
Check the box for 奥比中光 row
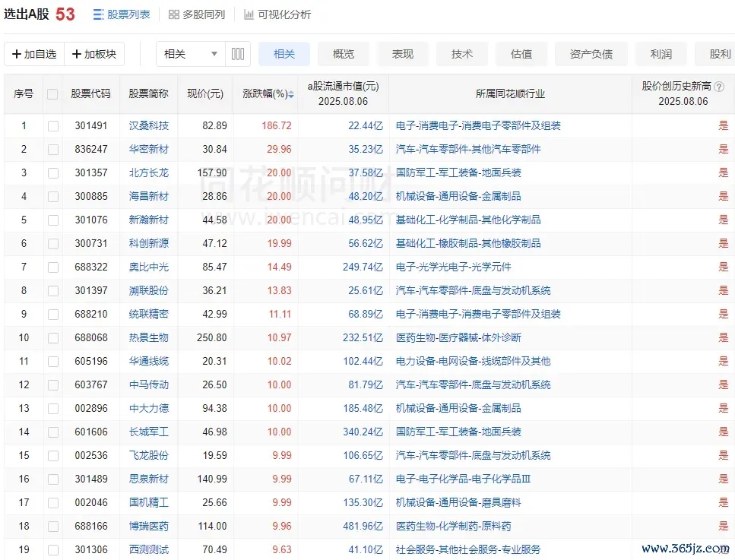[x=53, y=267]
